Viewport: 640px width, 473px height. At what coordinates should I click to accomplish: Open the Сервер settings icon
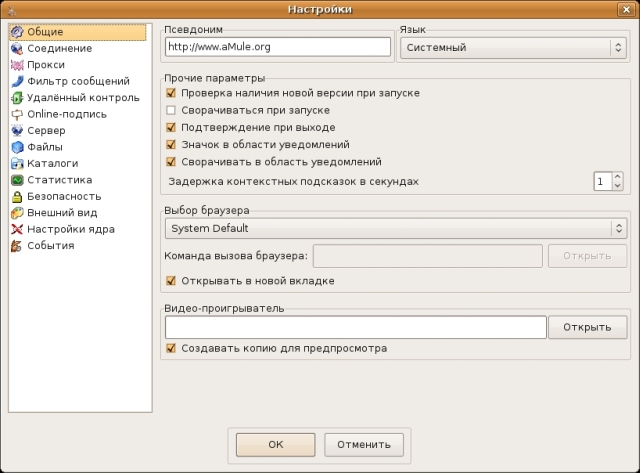[16, 130]
